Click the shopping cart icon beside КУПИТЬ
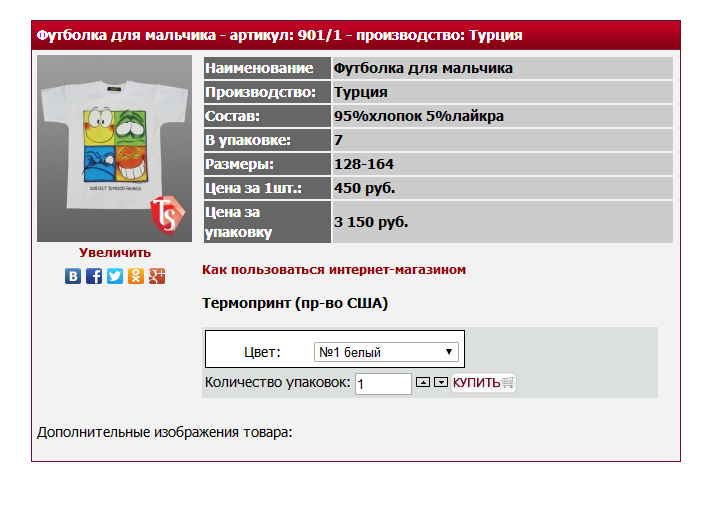The height and width of the screenshot is (522, 725). [508, 382]
